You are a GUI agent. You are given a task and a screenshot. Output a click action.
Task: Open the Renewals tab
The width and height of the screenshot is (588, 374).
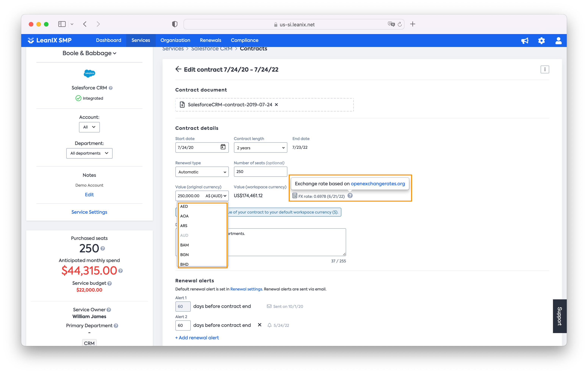210,40
